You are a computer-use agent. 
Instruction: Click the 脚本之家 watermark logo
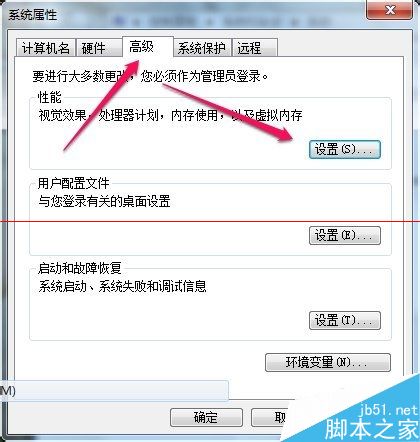pyautogui.click(x=371, y=429)
